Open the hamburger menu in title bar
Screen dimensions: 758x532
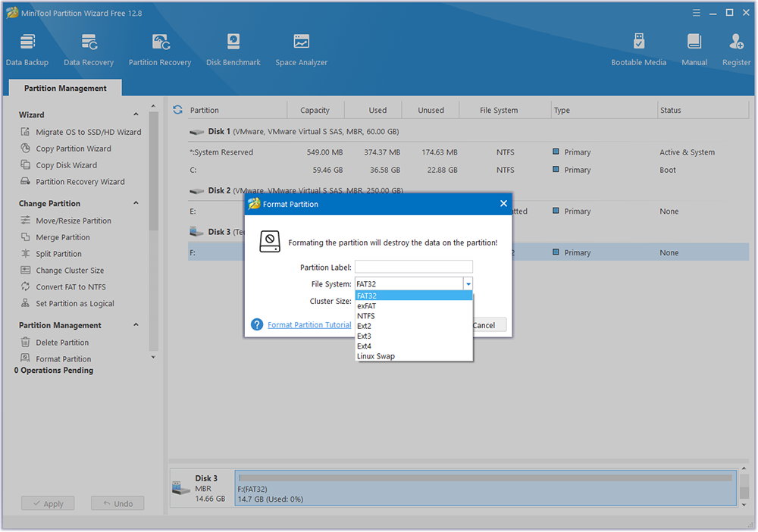[x=696, y=13]
